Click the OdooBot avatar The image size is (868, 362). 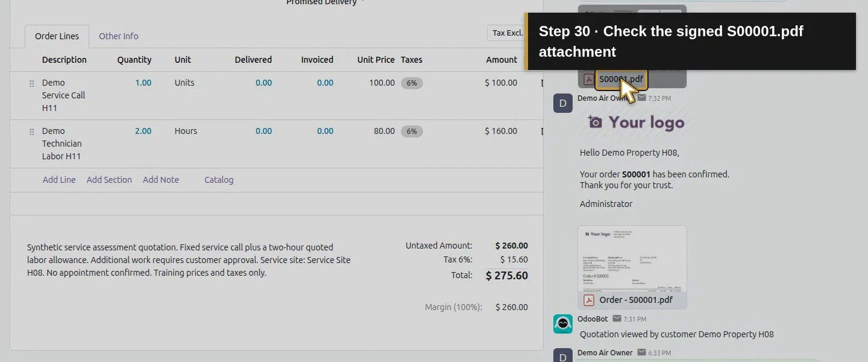click(563, 324)
